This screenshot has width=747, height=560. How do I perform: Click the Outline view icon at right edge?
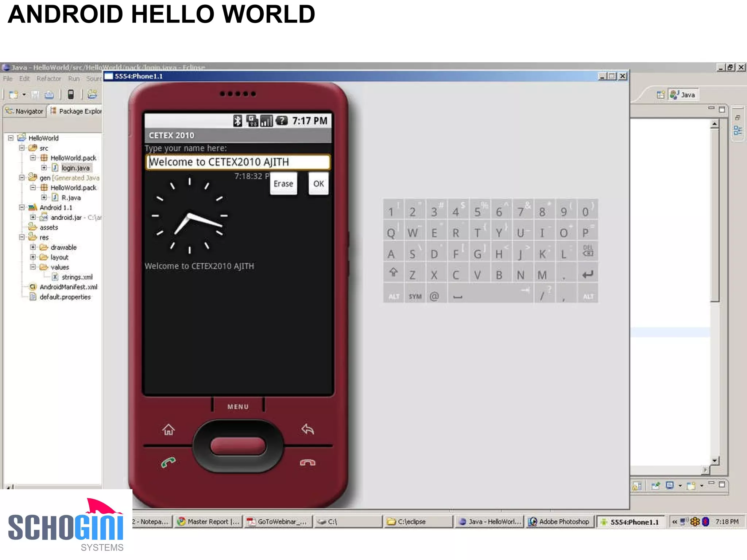pyautogui.click(x=738, y=130)
